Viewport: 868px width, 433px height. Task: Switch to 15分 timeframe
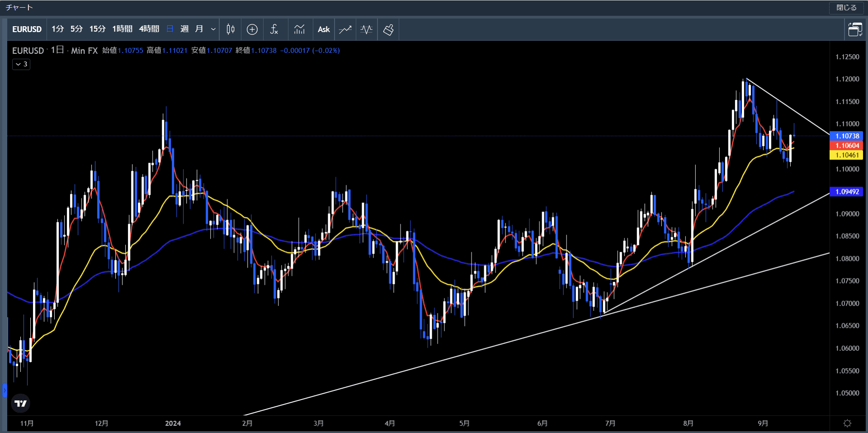(97, 29)
